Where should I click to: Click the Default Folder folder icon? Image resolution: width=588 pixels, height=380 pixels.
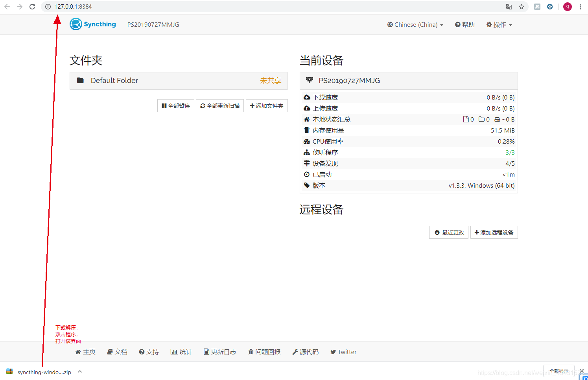tap(80, 80)
